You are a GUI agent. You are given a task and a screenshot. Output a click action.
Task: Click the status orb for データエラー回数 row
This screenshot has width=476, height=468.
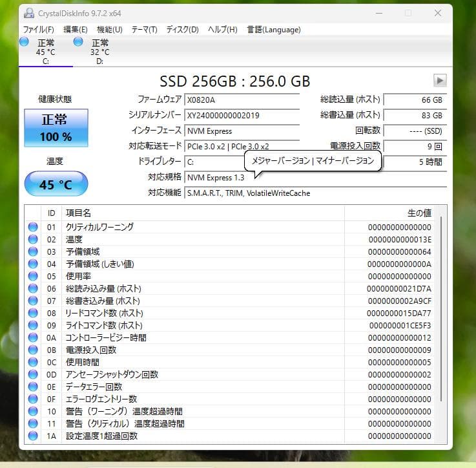coord(33,387)
